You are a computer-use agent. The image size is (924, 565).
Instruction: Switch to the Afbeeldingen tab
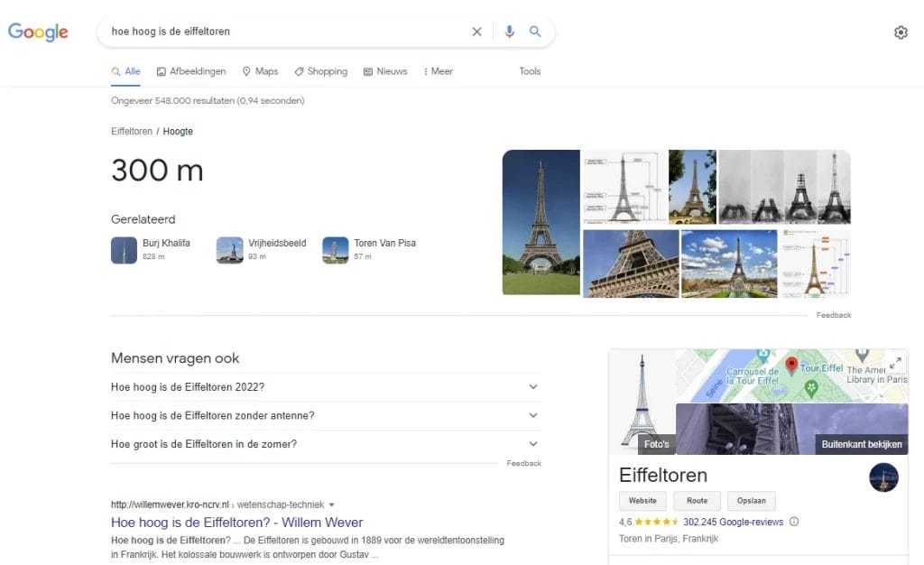coord(191,71)
